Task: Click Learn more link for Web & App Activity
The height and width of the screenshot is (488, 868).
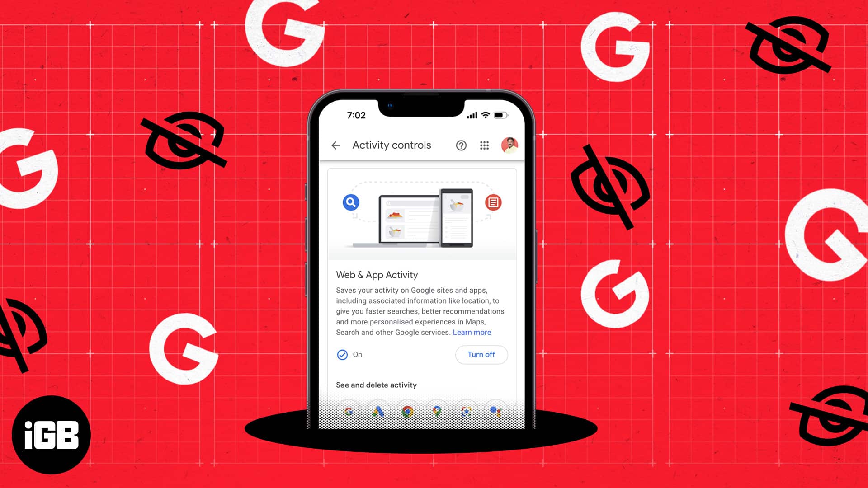Action: coord(472,332)
